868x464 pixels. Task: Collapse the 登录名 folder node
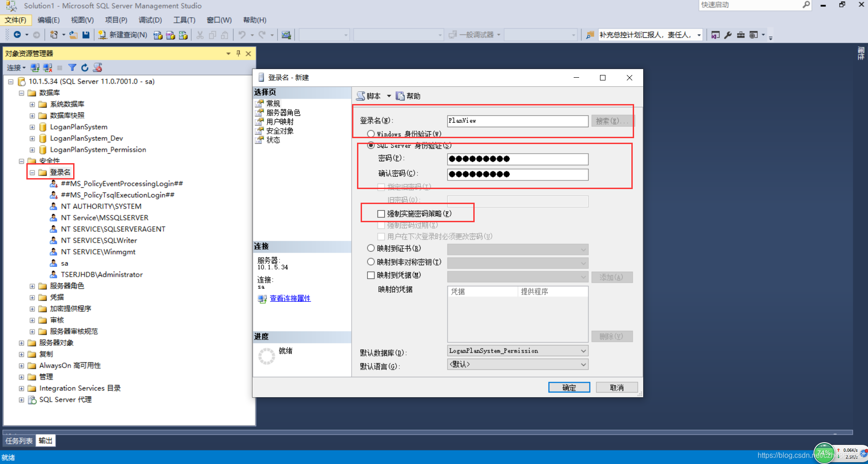click(x=32, y=172)
